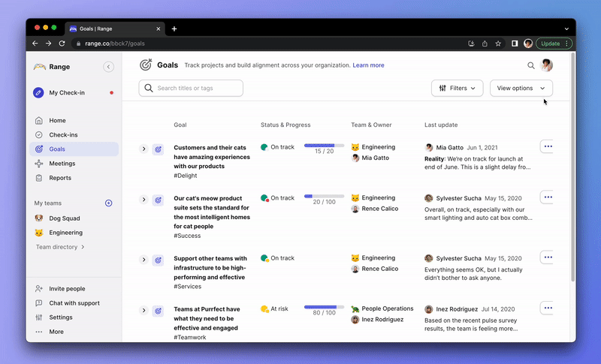
Task: Click the share icon in address bar
Action: coord(485,44)
